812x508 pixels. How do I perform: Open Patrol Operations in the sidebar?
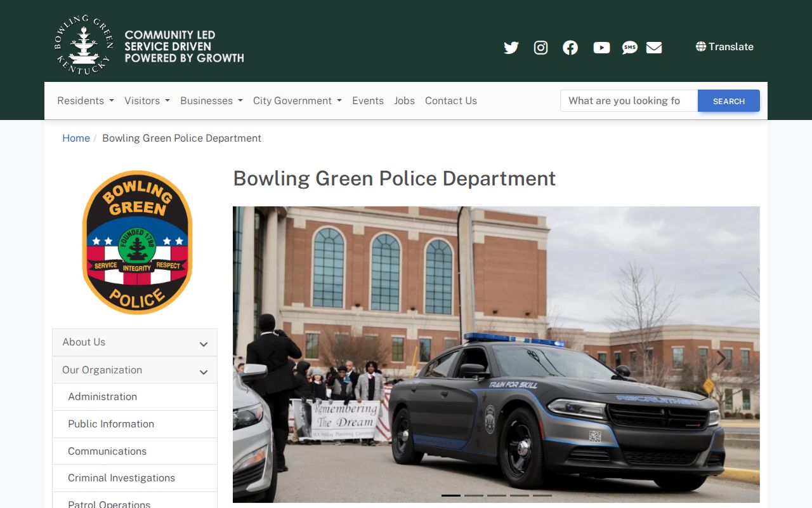tap(134, 502)
